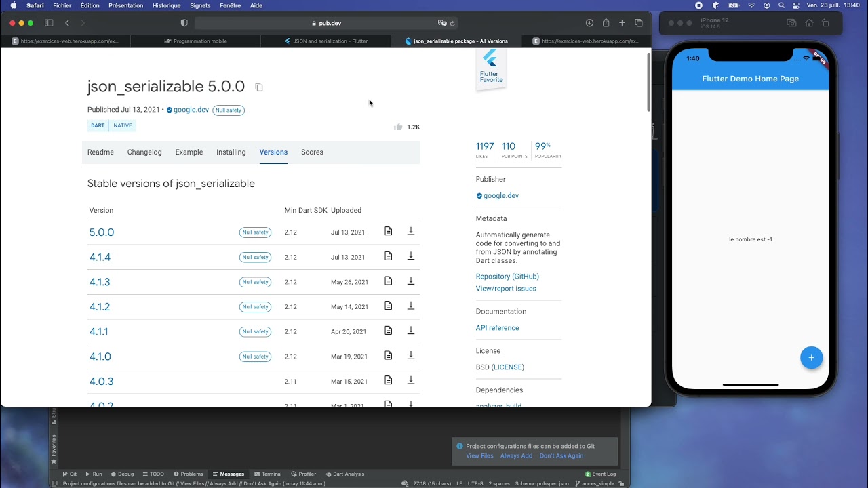This screenshot has width=868, height=488.
Task: Toggle the Safari sidebar button
Action: (49, 23)
